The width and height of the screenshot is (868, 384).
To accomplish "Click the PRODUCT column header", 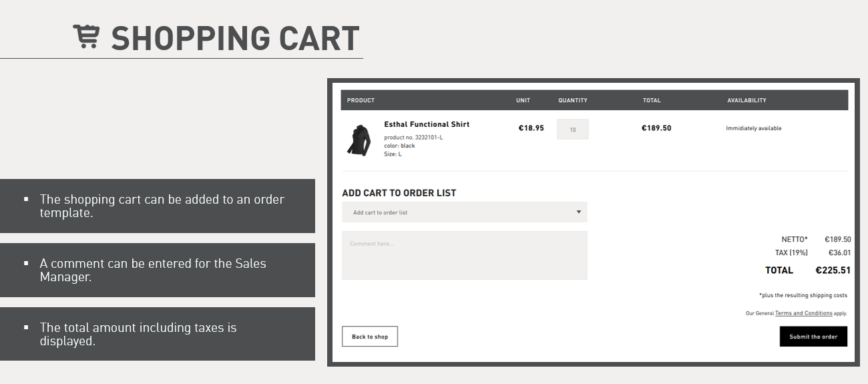I will [x=361, y=100].
